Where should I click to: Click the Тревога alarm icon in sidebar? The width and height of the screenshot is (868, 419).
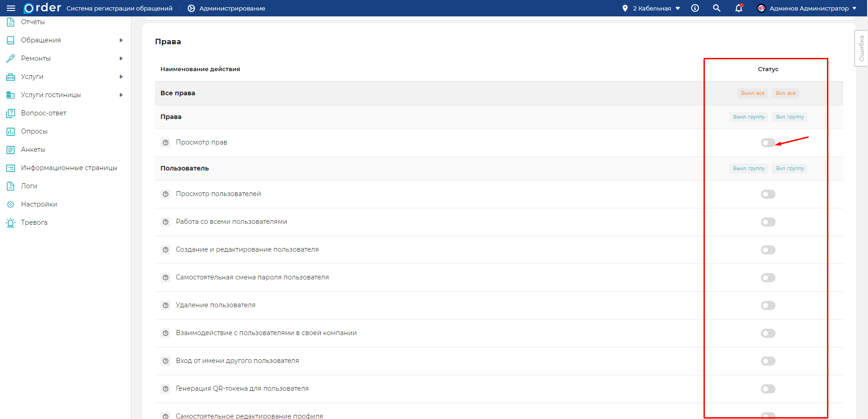10,222
